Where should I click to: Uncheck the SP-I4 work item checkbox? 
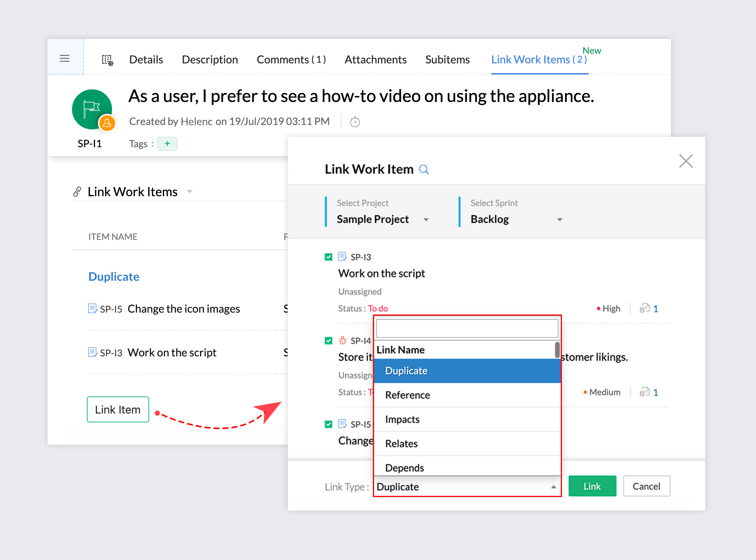(328, 340)
